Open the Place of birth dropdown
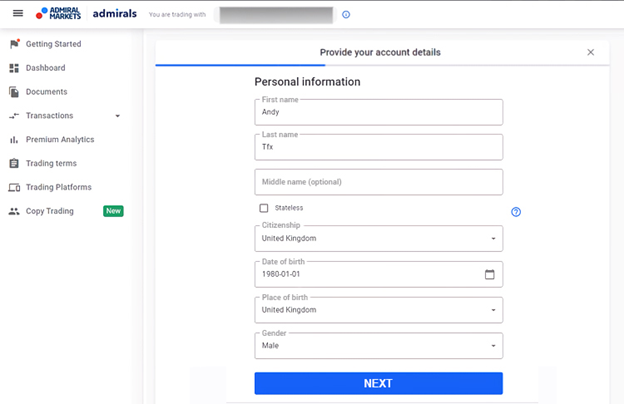The height and width of the screenshot is (404, 624). [x=378, y=310]
